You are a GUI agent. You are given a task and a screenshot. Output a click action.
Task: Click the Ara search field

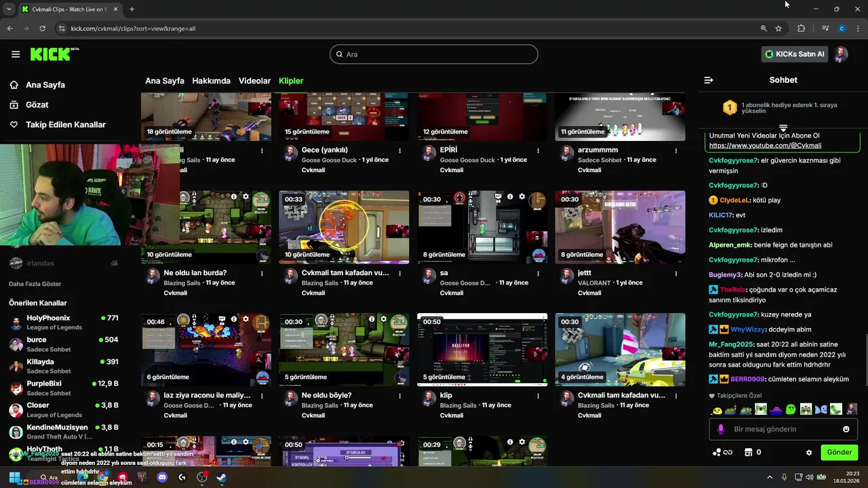coord(434,54)
